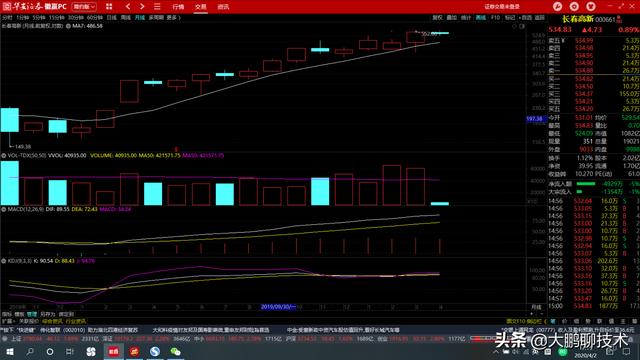Click the round icon next to the wrench
The width and height of the screenshot is (640, 360).
pos(574,7)
